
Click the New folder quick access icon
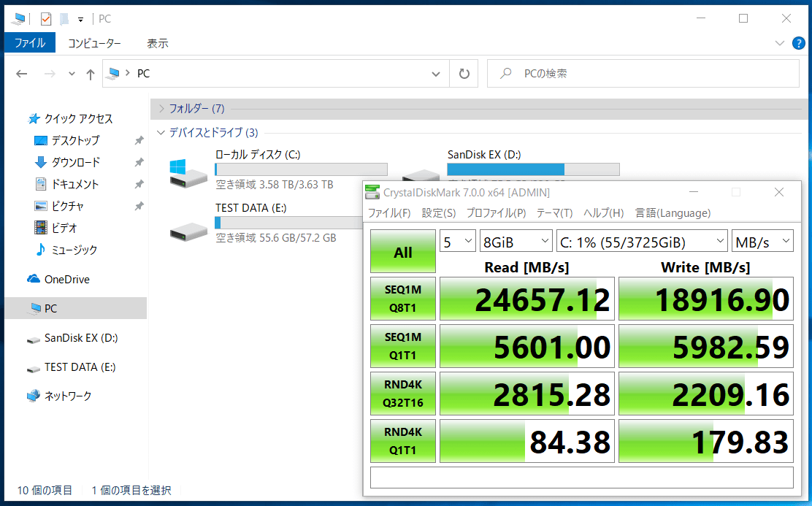point(64,19)
